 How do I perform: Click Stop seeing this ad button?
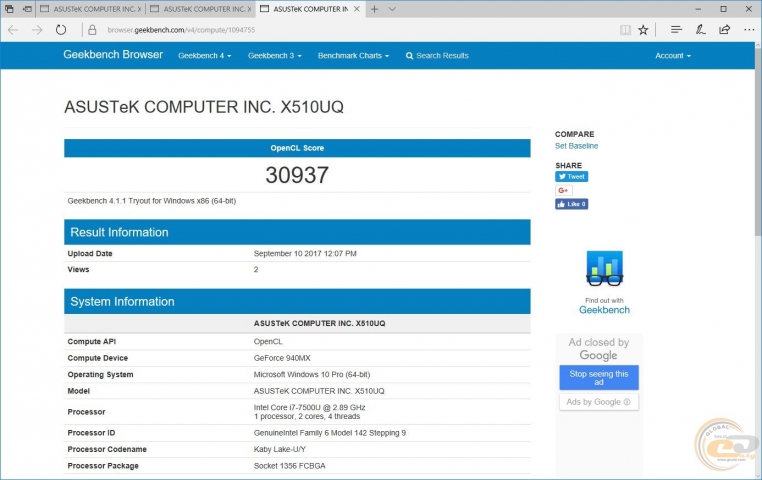pyautogui.click(x=599, y=378)
